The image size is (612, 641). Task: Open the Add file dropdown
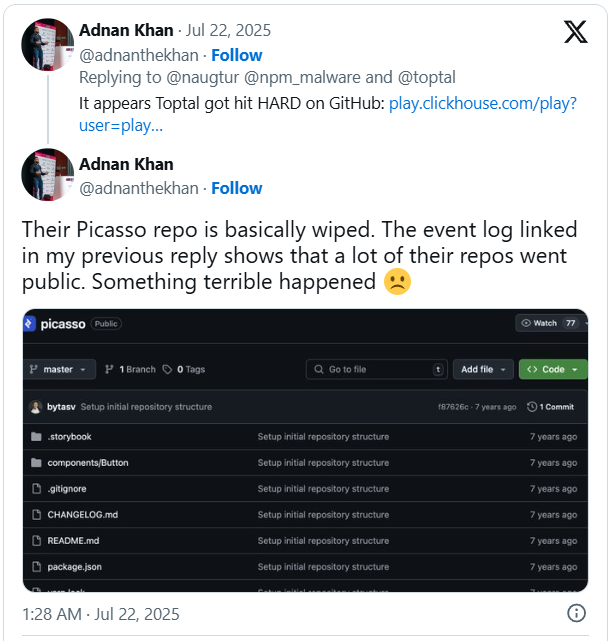482,369
